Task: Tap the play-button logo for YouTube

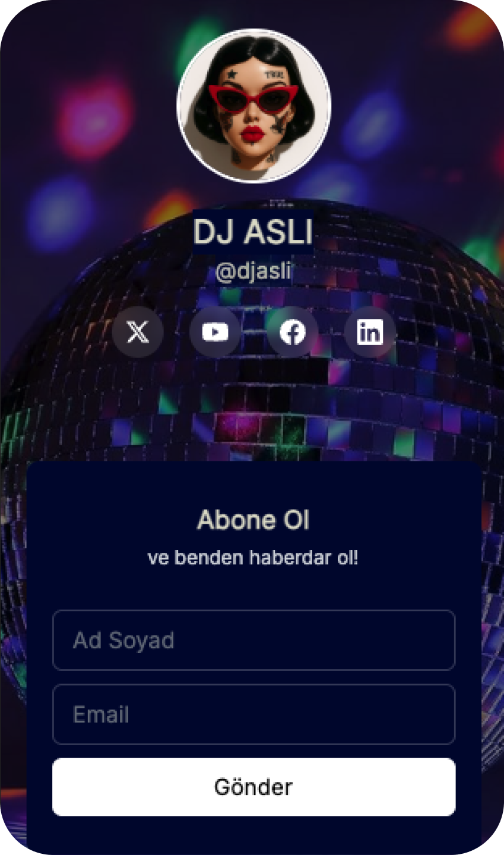Action: (215, 332)
